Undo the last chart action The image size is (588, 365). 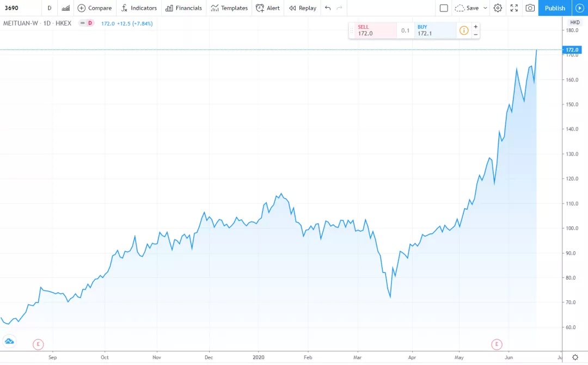(328, 8)
